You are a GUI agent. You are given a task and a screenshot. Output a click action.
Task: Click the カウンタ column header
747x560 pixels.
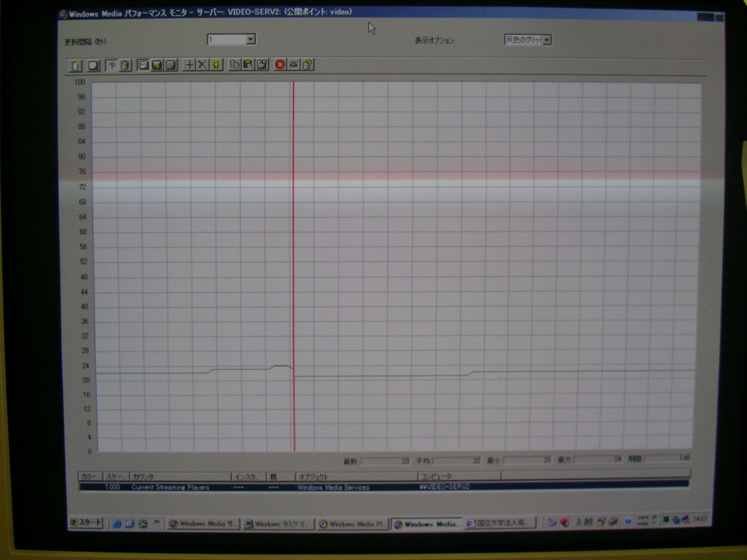[x=181, y=476]
